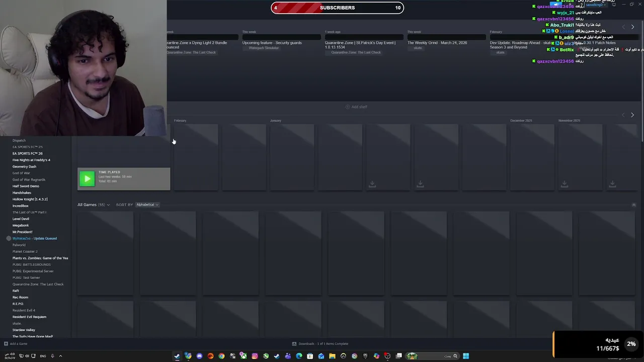The height and width of the screenshot is (362, 644).
Task: Select Mr.President! in the library list
Action: (23, 232)
